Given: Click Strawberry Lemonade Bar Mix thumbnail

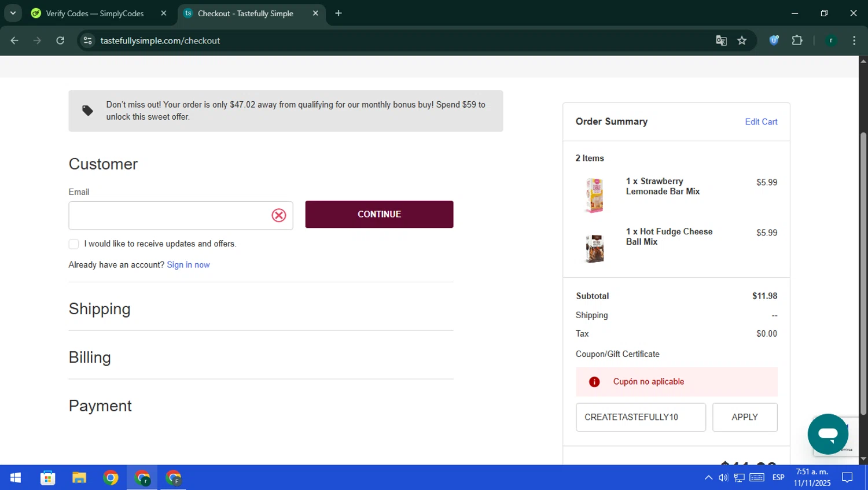Looking at the screenshot, I should [x=594, y=196].
